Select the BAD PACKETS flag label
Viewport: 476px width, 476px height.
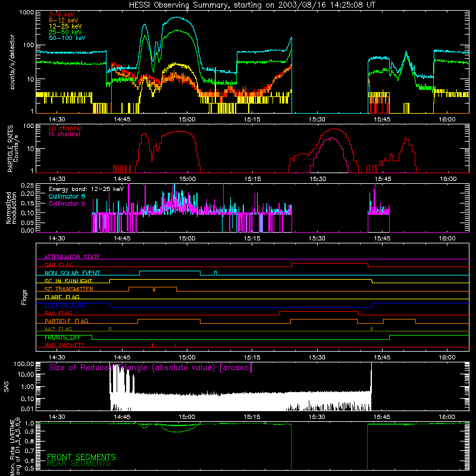point(65,345)
